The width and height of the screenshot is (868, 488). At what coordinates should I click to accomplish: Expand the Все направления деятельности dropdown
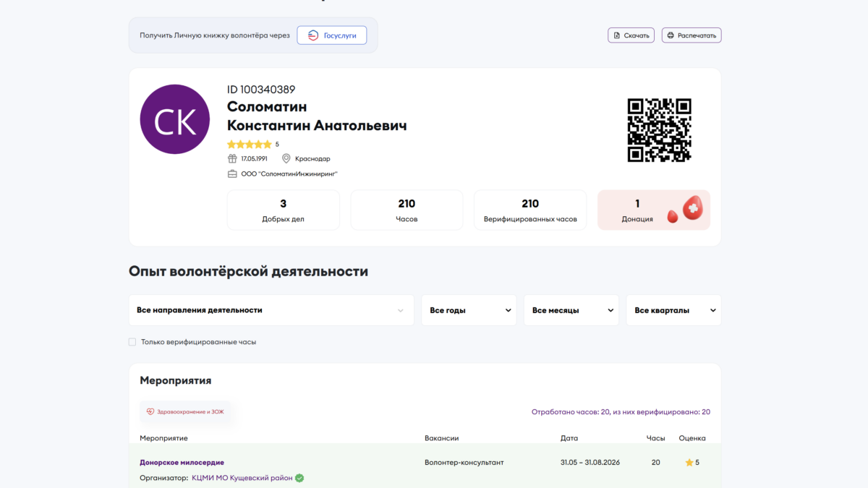pyautogui.click(x=271, y=310)
